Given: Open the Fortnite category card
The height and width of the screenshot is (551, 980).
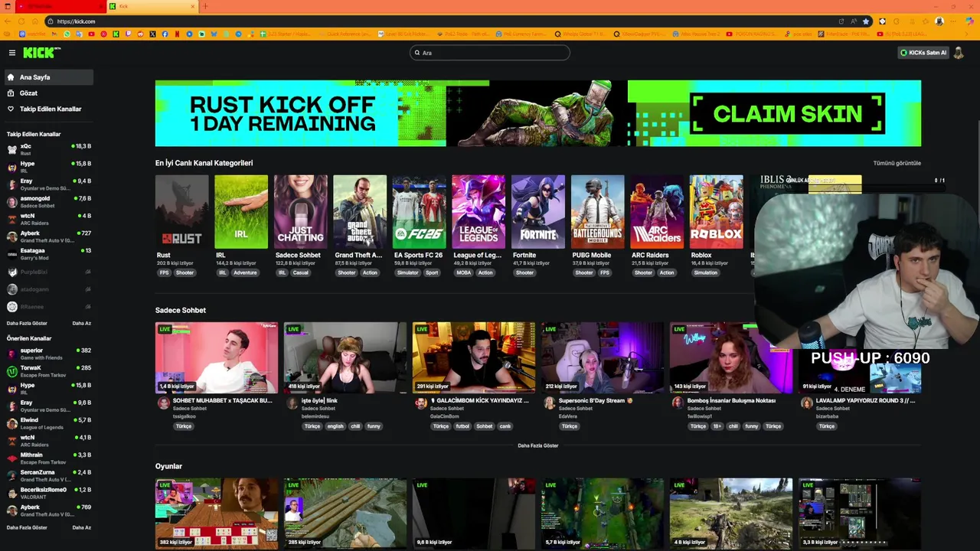Looking at the screenshot, I should click(x=538, y=212).
